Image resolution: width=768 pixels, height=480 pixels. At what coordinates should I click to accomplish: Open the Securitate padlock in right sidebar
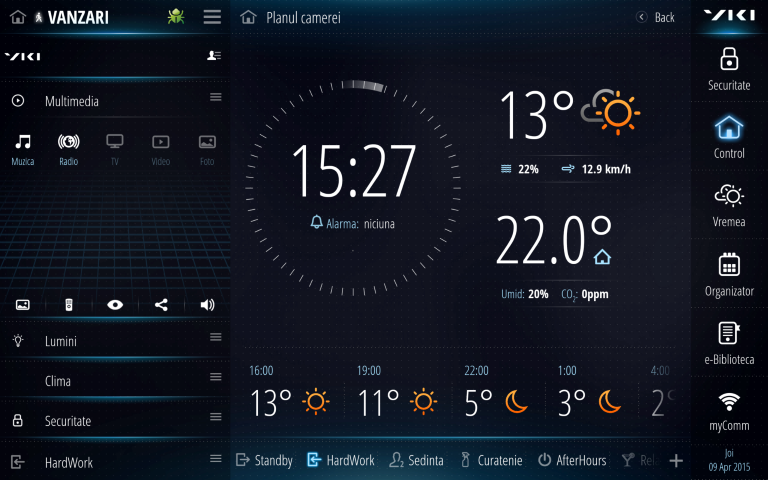coord(729,58)
